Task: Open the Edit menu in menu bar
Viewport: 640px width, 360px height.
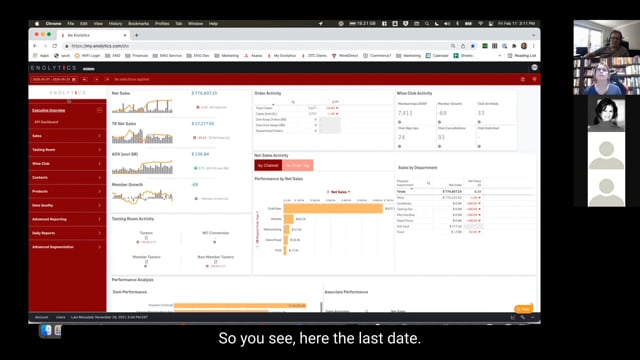Action: 84,24
